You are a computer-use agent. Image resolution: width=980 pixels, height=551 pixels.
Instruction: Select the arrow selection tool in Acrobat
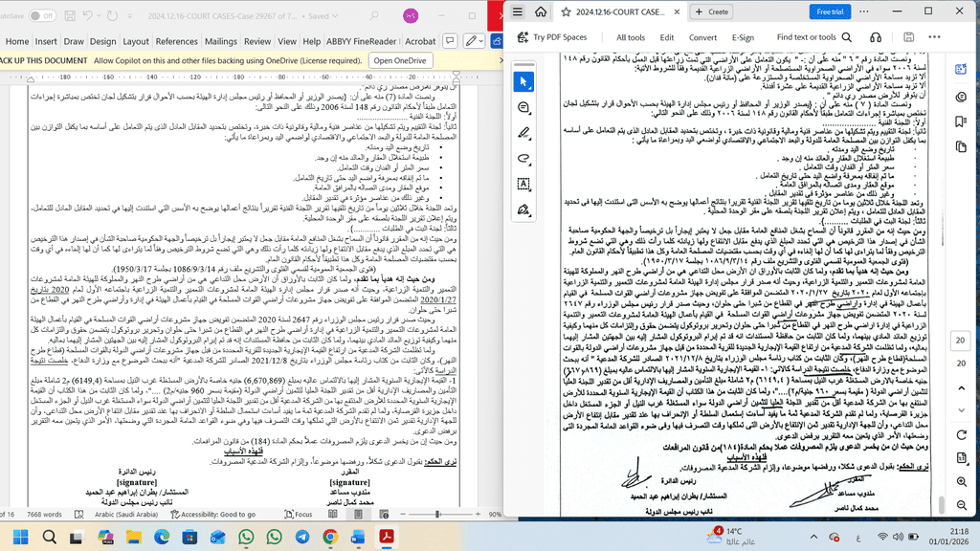point(523,81)
